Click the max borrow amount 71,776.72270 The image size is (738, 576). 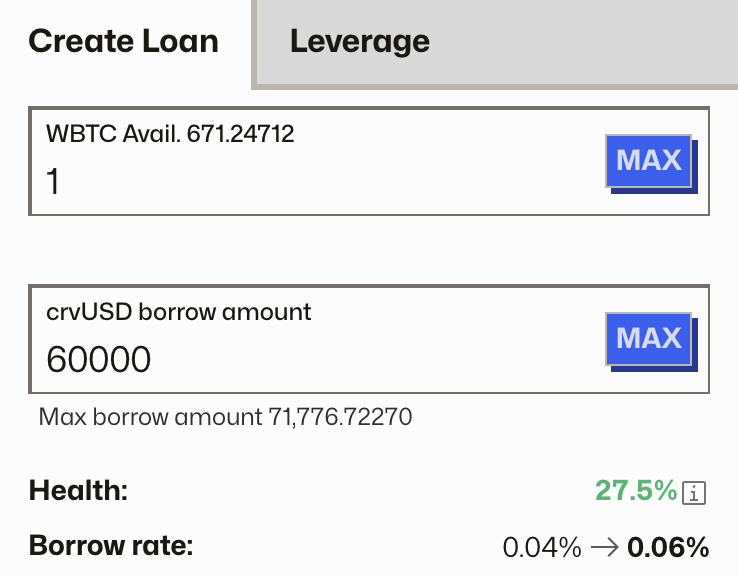coord(341,416)
